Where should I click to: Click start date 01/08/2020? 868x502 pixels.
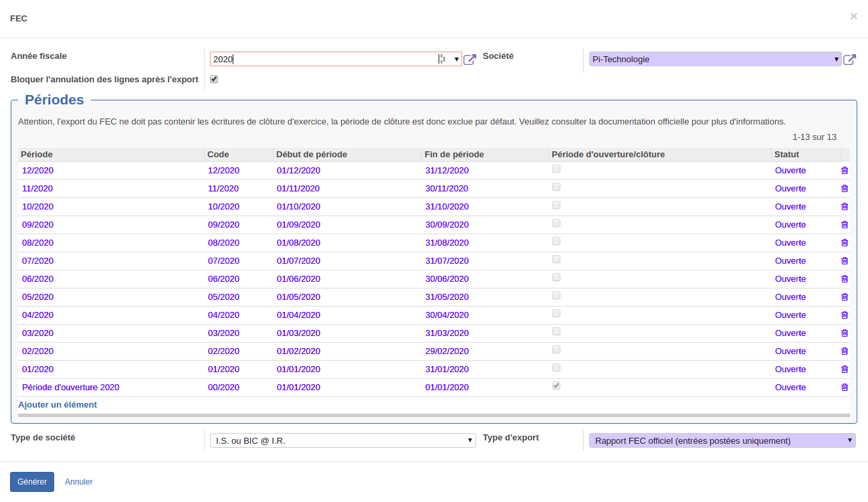(x=298, y=243)
